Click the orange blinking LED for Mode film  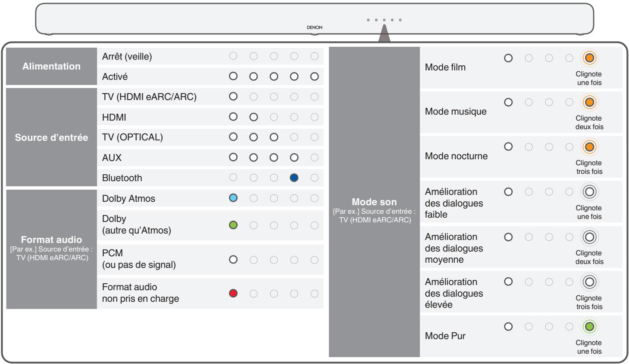(589, 58)
